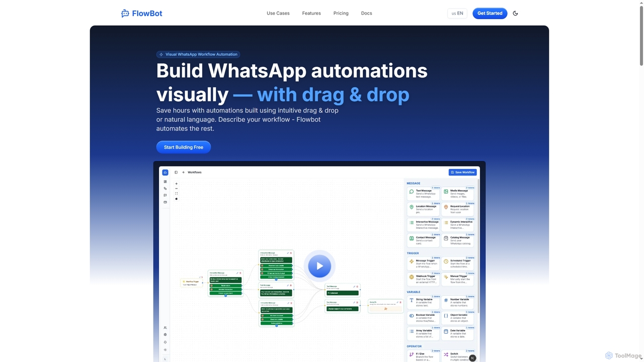Click the round N badge at palette bottom
This screenshot has width=644, height=362.
472,358
